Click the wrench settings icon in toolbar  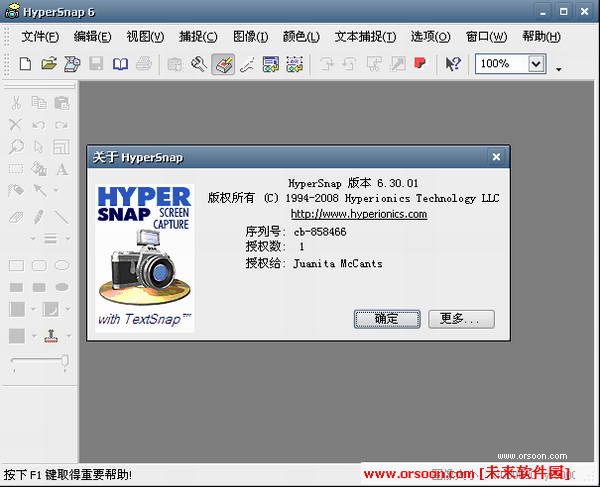point(199,64)
